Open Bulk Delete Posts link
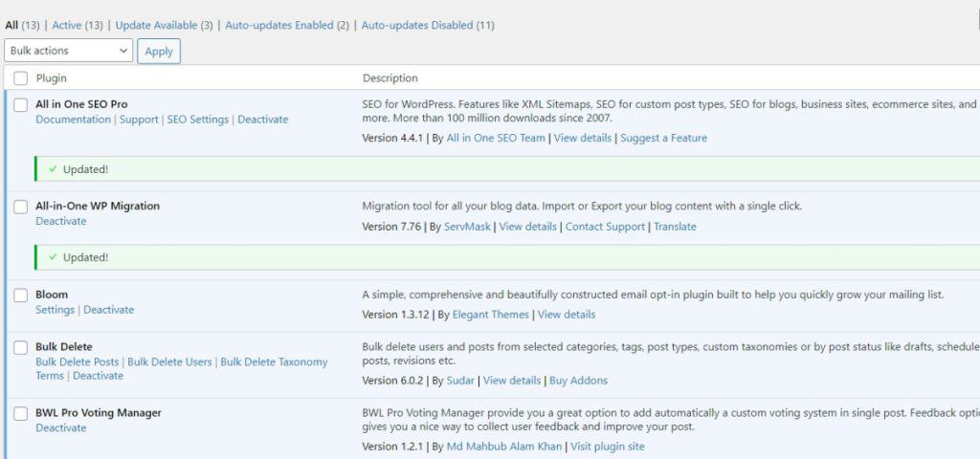The height and width of the screenshot is (459, 980). (77, 361)
